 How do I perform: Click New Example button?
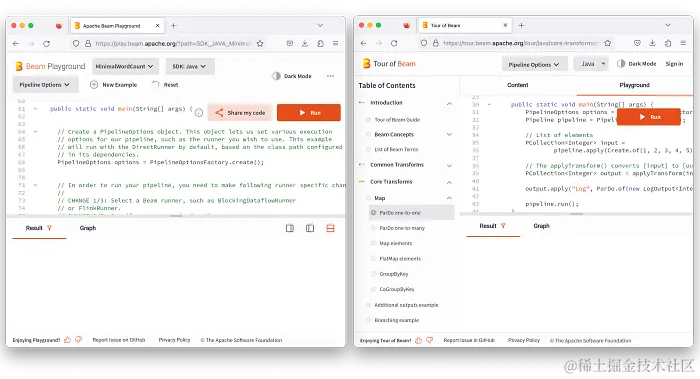click(113, 84)
